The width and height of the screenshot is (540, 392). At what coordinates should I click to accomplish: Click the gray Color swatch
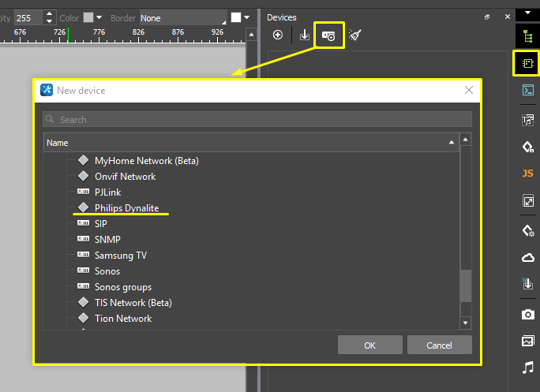click(88, 17)
